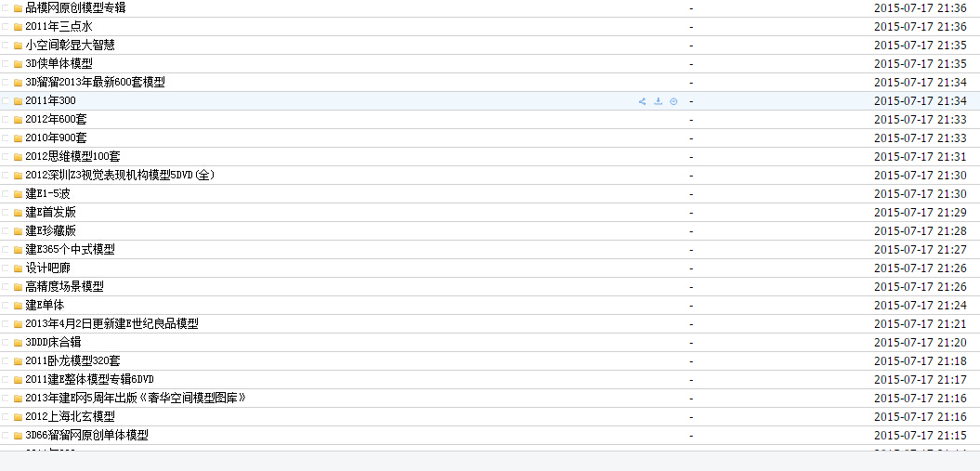Click folder icon of 建E单体
This screenshot has width=980, height=471.
19,306
